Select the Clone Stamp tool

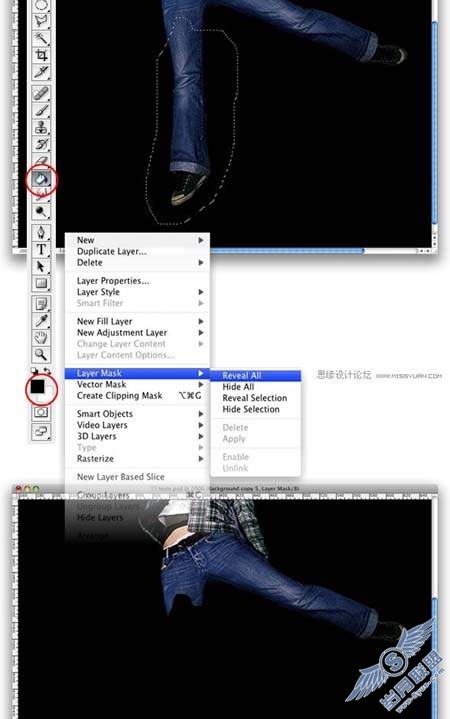(x=41, y=127)
